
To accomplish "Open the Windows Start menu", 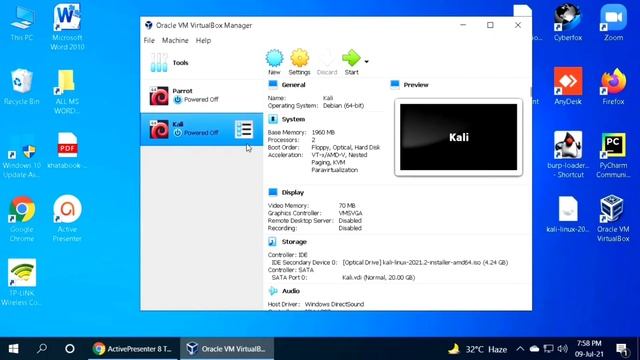I will tap(13, 349).
